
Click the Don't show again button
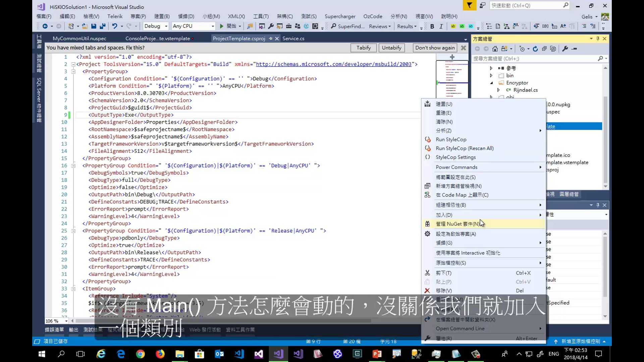[435, 48]
